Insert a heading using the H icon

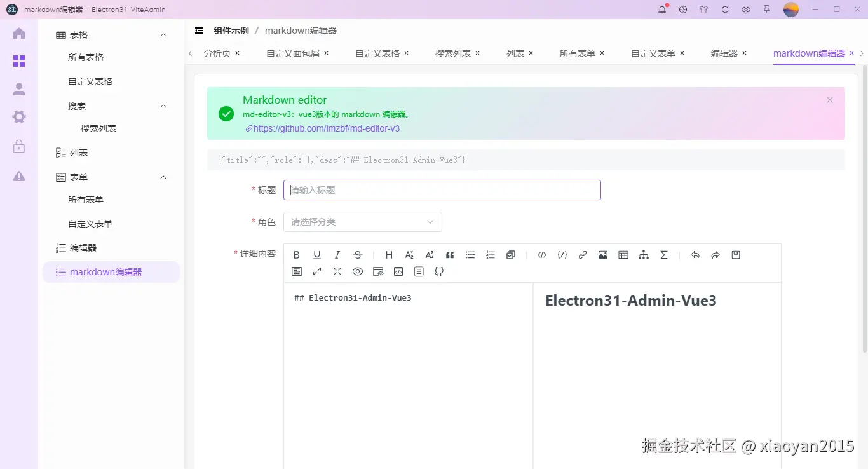388,255
